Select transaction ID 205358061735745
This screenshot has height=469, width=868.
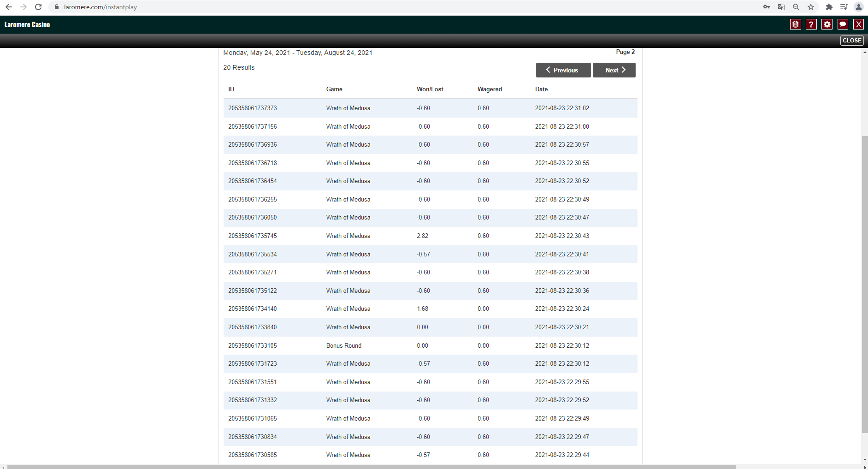pyautogui.click(x=253, y=236)
